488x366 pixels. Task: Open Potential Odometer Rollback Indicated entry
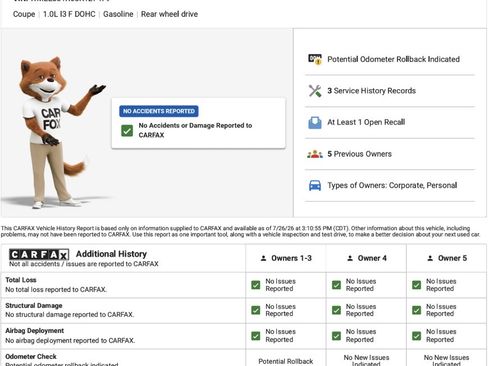click(x=390, y=59)
